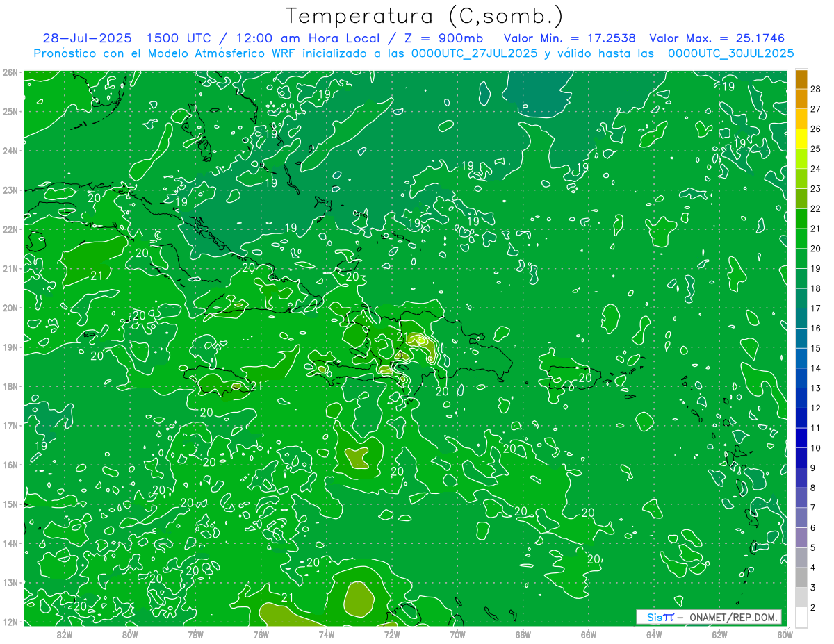Click the 74W longitude axis label
The height and width of the screenshot is (644, 834).
[x=326, y=634]
